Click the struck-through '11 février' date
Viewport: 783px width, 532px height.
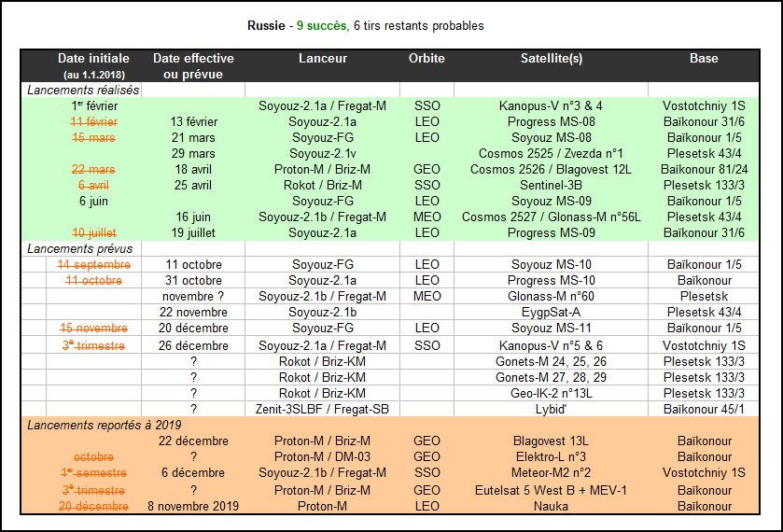[x=94, y=122]
